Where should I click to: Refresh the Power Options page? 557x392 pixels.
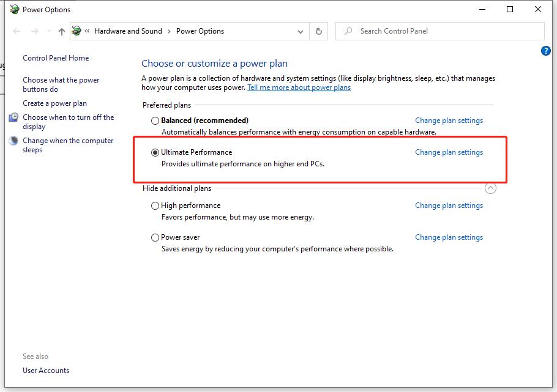coord(319,31)
